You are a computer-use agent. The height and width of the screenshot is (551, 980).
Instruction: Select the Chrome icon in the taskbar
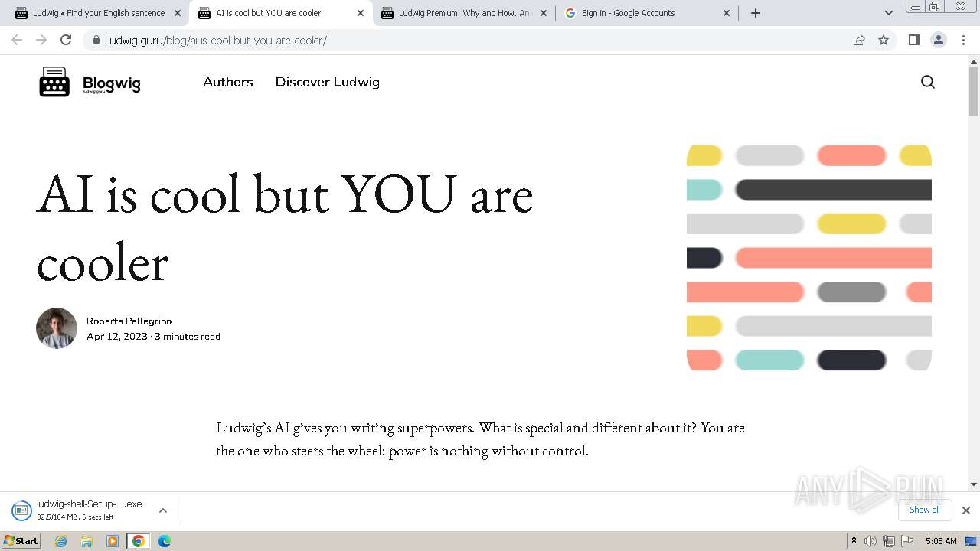click(x=138, y=541)
